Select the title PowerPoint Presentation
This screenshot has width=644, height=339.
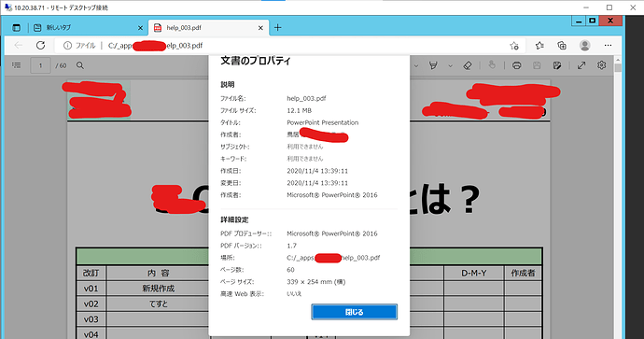322,122
